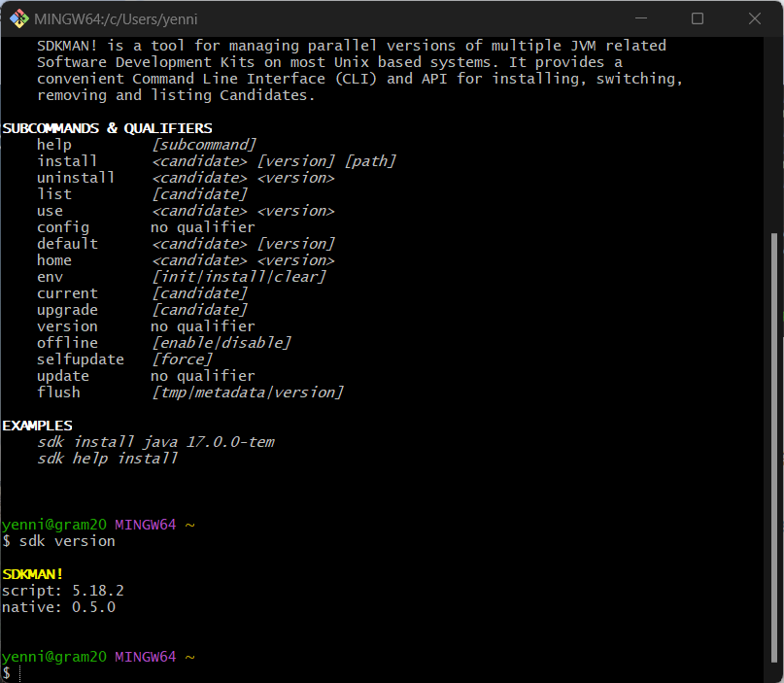Click the 'native: 0.5.0' version line
784x683 pixels.
pyautogui.click(x=59, y=607)
